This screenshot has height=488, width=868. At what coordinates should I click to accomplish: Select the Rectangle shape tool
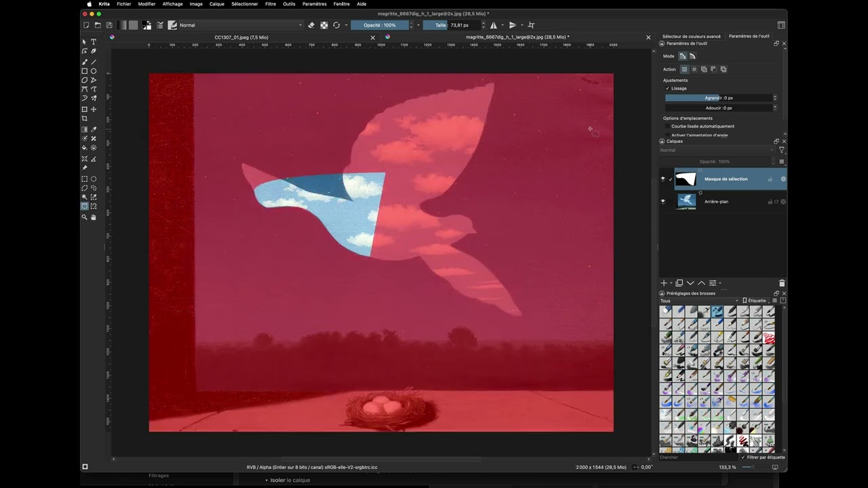tap(85, 71)
